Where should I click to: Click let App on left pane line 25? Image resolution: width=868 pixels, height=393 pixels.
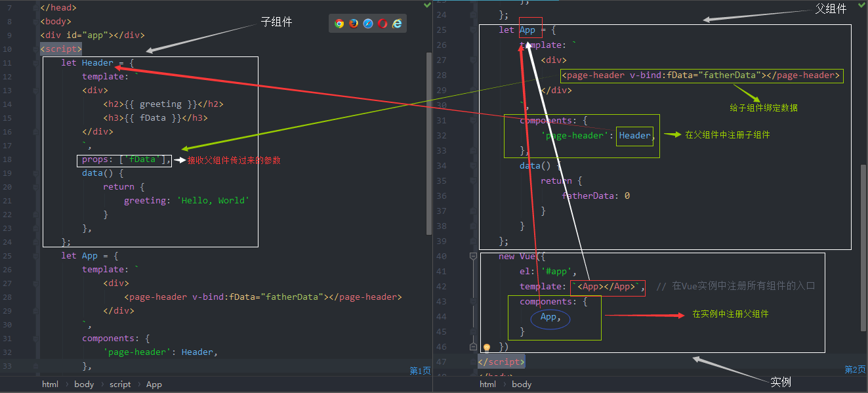click(79, 256)
